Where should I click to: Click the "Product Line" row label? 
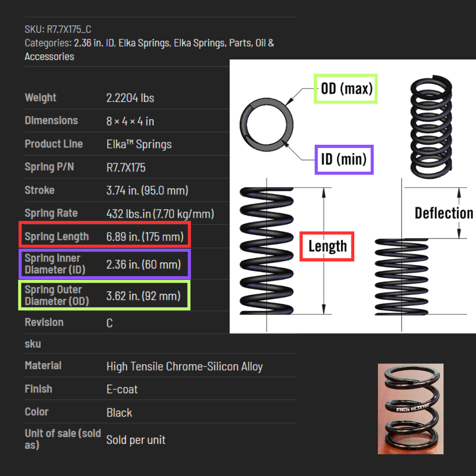pyautogui.click(x=54, y=144)
